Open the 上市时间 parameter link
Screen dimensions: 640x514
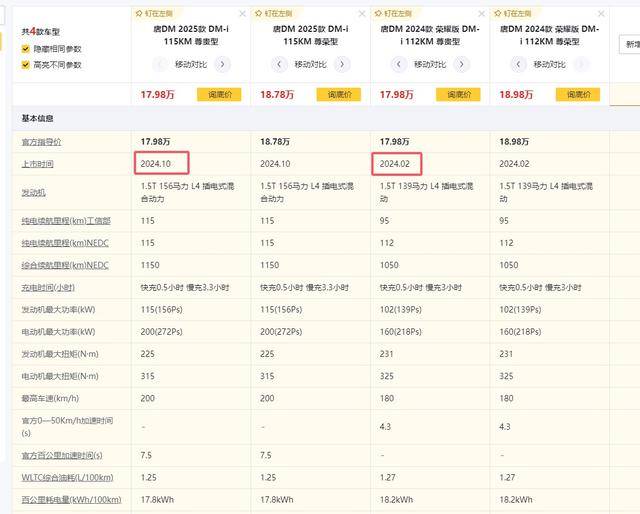(38, 164)
